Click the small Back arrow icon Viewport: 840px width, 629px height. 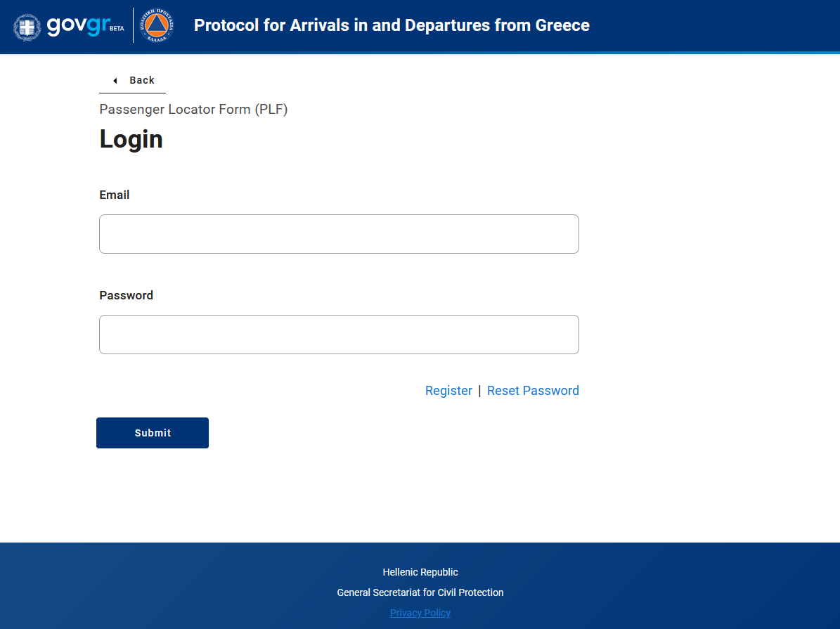(x=115, y=81)
